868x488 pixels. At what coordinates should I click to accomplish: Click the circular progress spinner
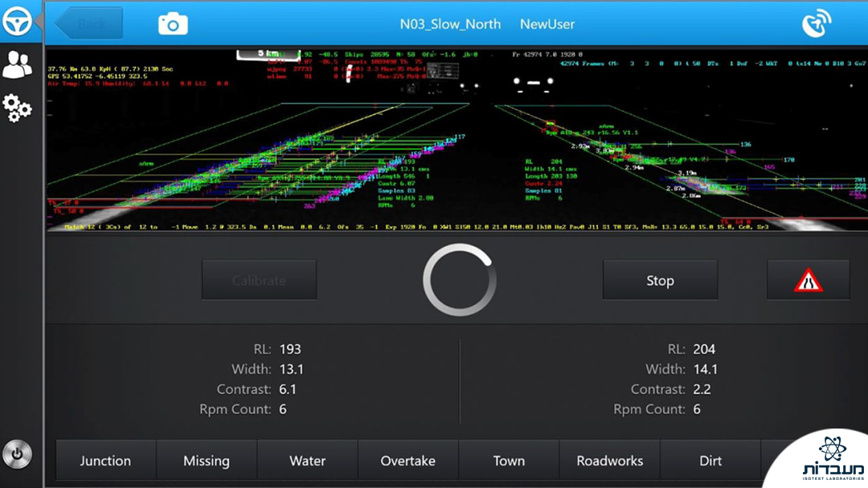coord(460,281)
